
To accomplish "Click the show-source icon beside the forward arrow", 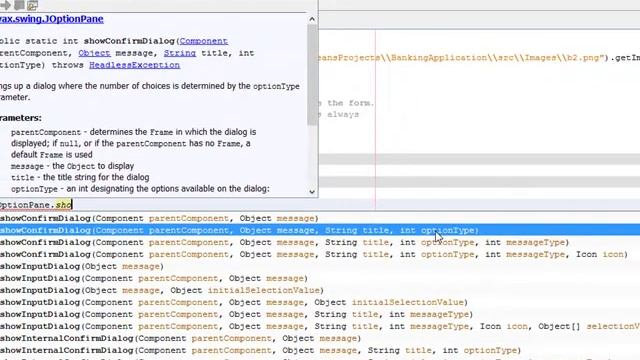I will [x=19, y=5].
